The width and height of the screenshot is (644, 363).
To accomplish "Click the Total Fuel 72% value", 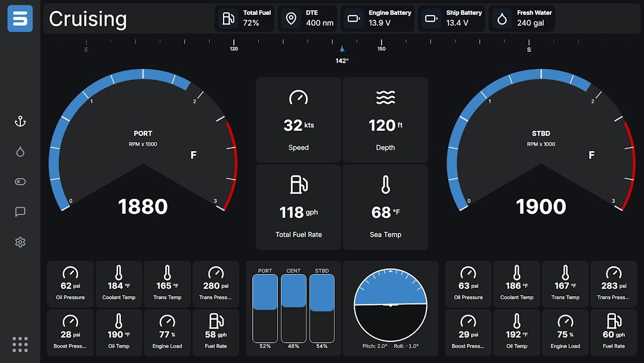I will click(x=251, y=23).
